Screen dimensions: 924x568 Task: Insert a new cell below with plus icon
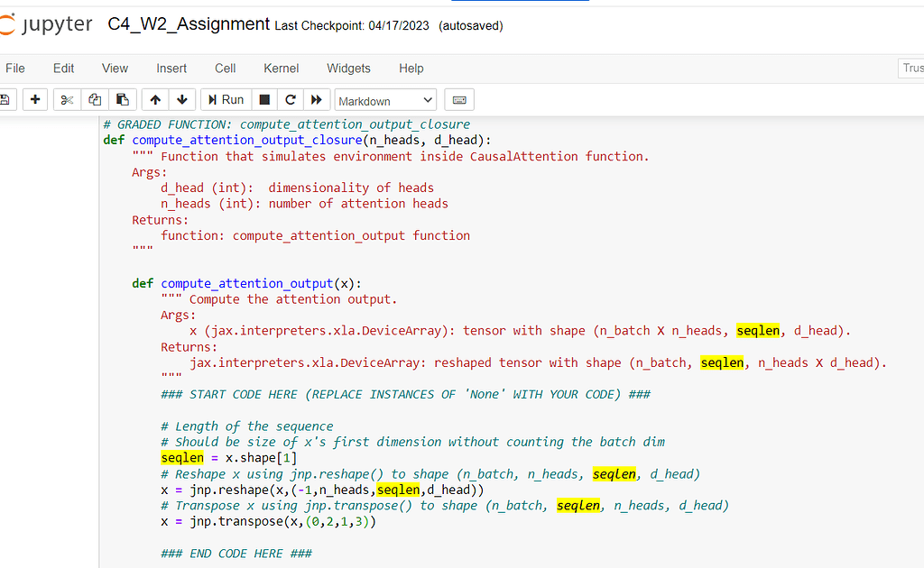coord(34,100)
